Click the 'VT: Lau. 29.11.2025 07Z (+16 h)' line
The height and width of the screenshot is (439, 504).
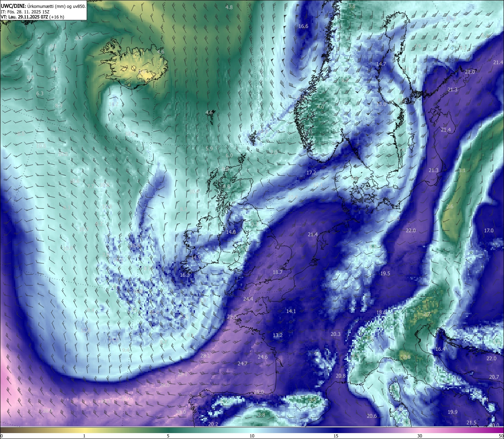click(33, 17)
